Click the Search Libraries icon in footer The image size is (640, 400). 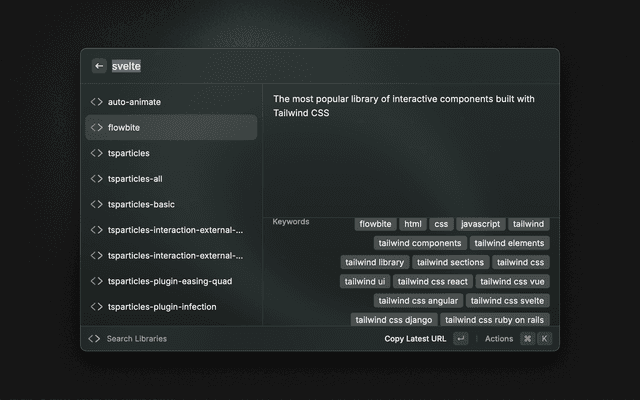[x=94, y=339]
